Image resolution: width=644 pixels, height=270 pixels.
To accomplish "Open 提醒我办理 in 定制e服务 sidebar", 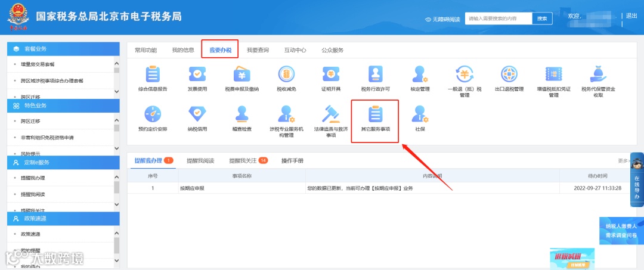I will [33, 178].
